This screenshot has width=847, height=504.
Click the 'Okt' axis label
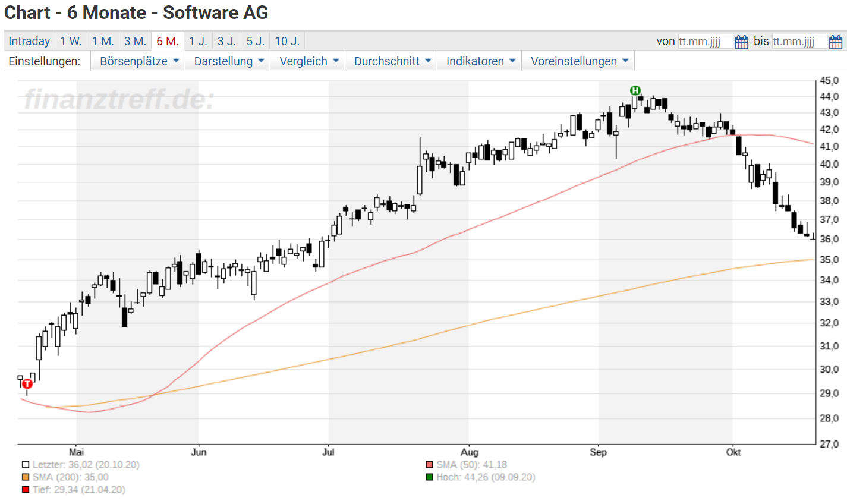pyautogui.click(x=733, y=452)
